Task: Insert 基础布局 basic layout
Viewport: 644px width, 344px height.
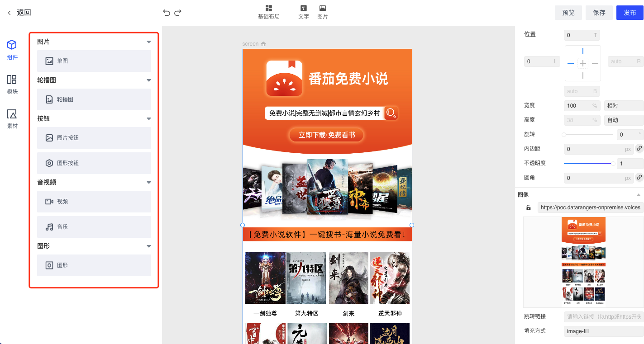Action: [269, 12]
